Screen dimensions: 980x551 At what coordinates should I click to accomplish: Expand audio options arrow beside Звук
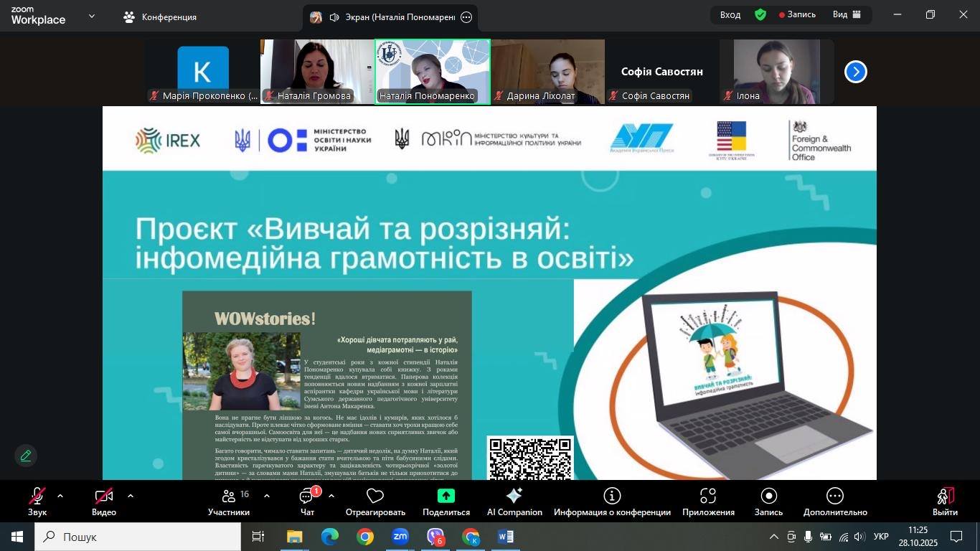tap(60, 496)
